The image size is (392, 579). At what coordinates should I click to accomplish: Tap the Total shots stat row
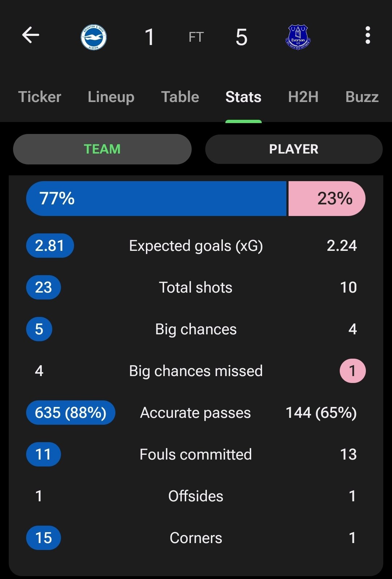(196, 288)
